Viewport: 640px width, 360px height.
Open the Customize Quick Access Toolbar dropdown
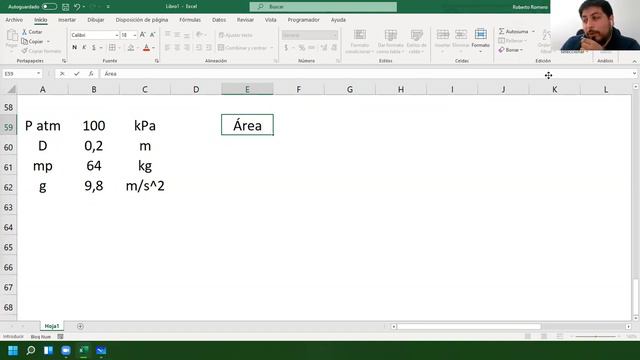(108, 7)
